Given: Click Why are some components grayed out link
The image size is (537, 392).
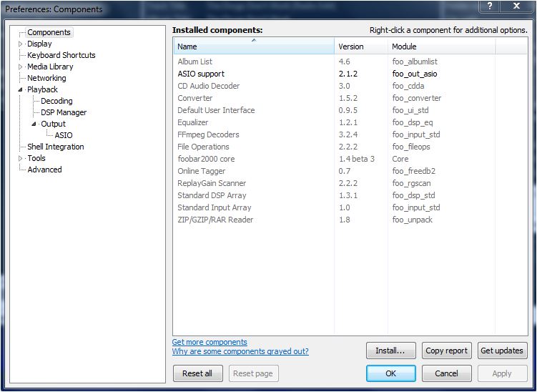Looking at the screenshot, I should pos(240,351).
